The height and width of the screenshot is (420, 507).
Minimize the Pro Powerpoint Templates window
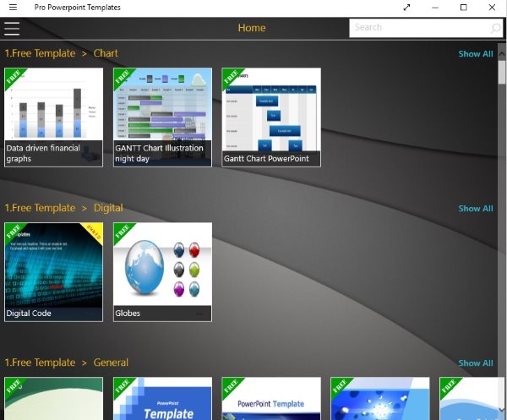tap(435, 8)
